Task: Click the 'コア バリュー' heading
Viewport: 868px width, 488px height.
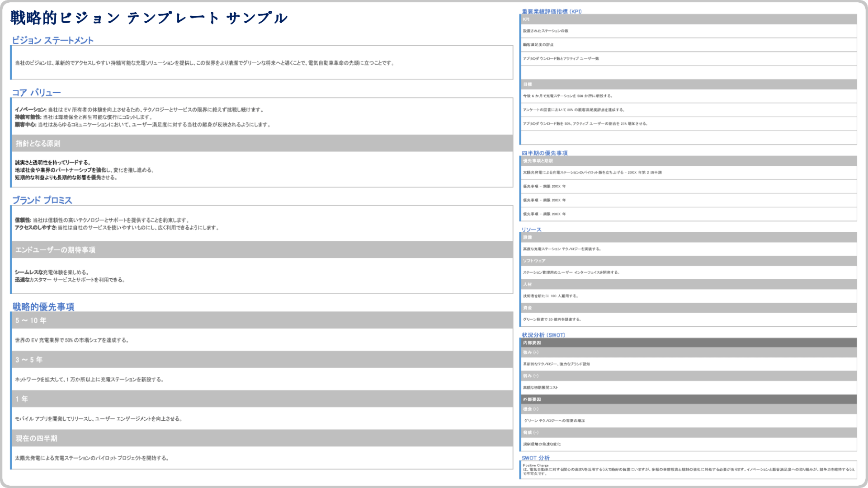Action: click(36, 93)
